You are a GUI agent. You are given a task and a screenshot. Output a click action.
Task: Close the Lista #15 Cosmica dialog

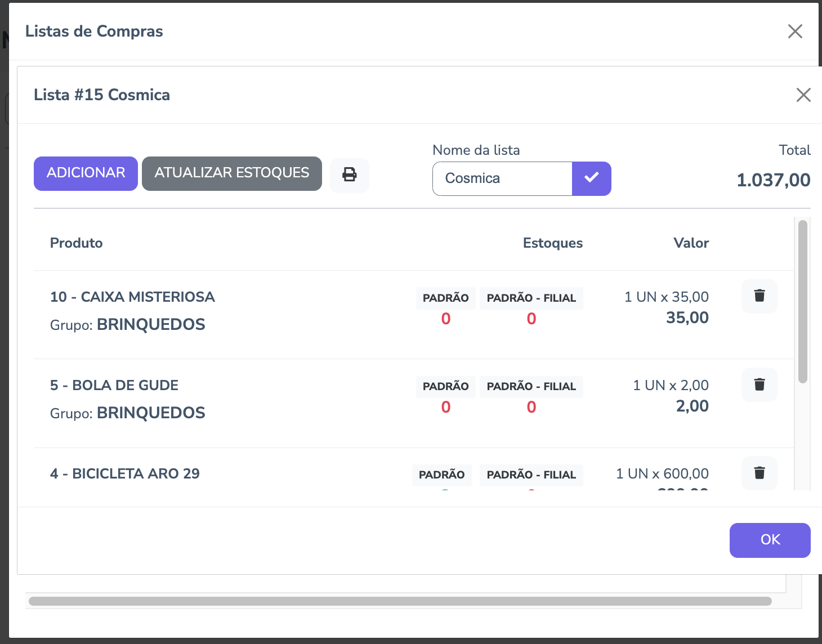click(803, 95)
